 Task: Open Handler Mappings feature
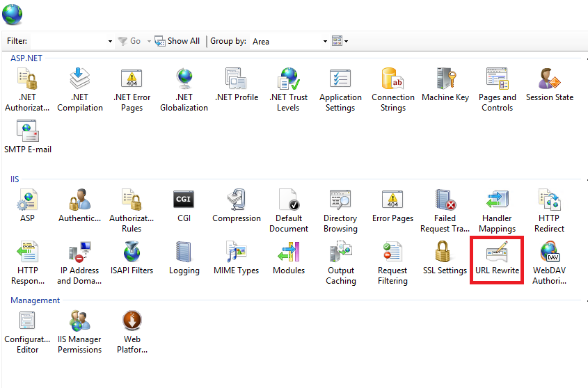(x=498, y=211)
